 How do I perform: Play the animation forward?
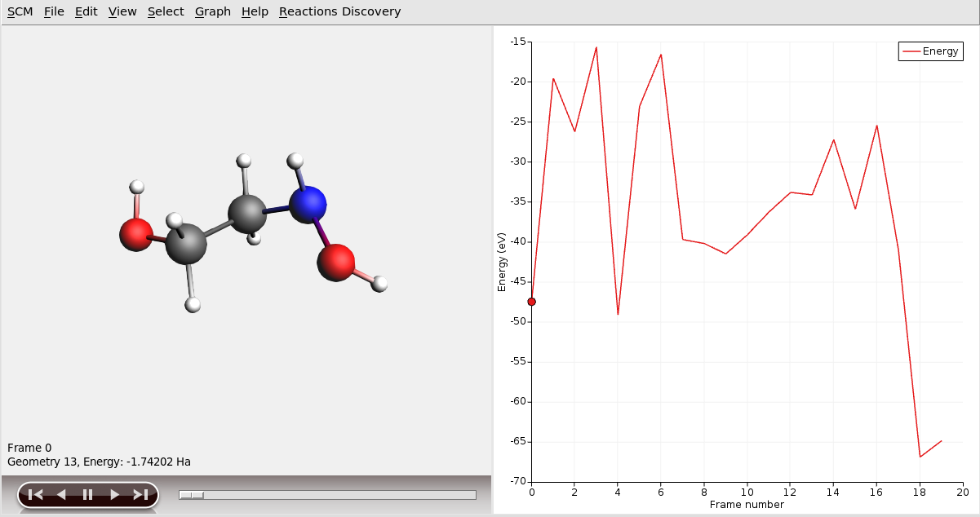(114, 494)
